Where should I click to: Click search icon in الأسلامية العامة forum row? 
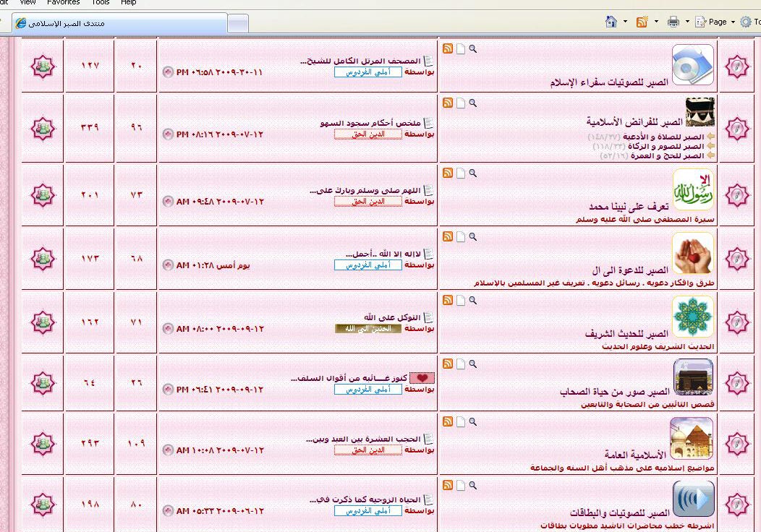tap(473, 421)
